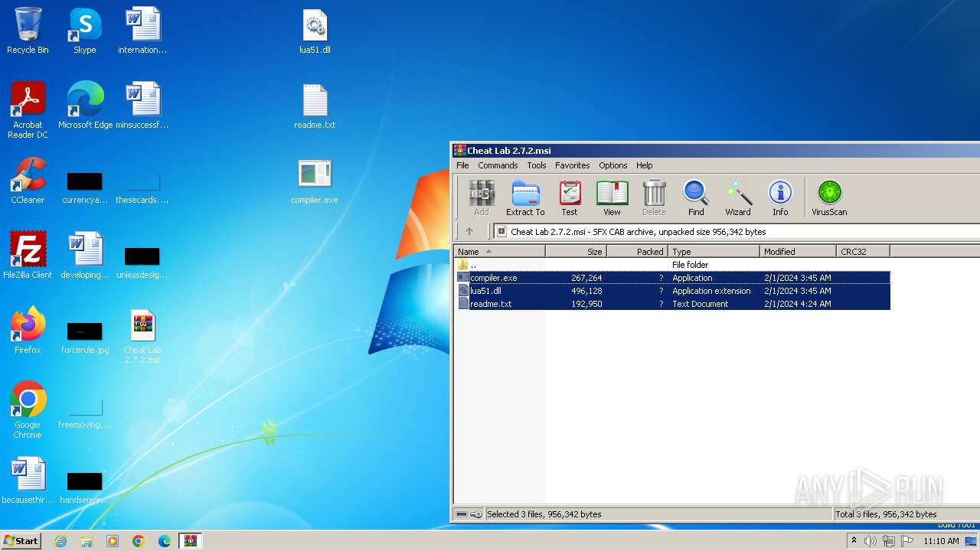Viewport: 980px width, 551px height.
Task: Open File menu in WinRAR
Action: point(462,165)
